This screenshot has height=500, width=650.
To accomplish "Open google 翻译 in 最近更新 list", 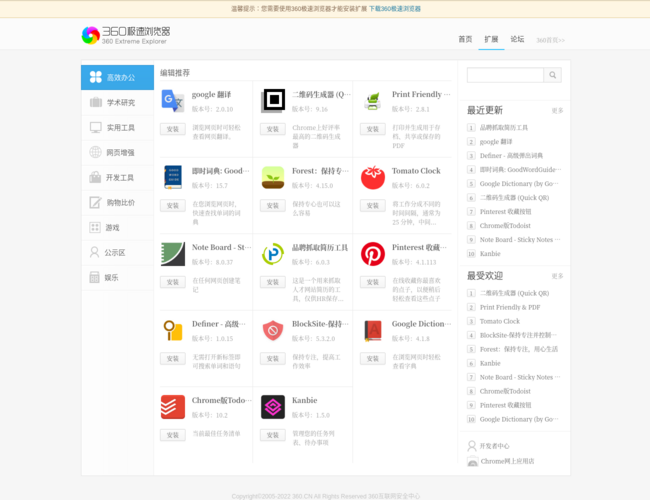I will (496, 142).
